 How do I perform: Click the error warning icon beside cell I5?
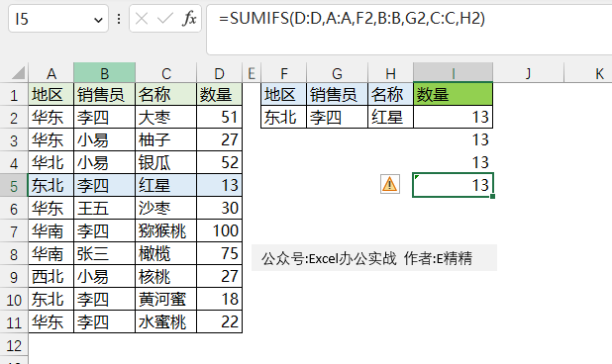(x=390, y=184)
